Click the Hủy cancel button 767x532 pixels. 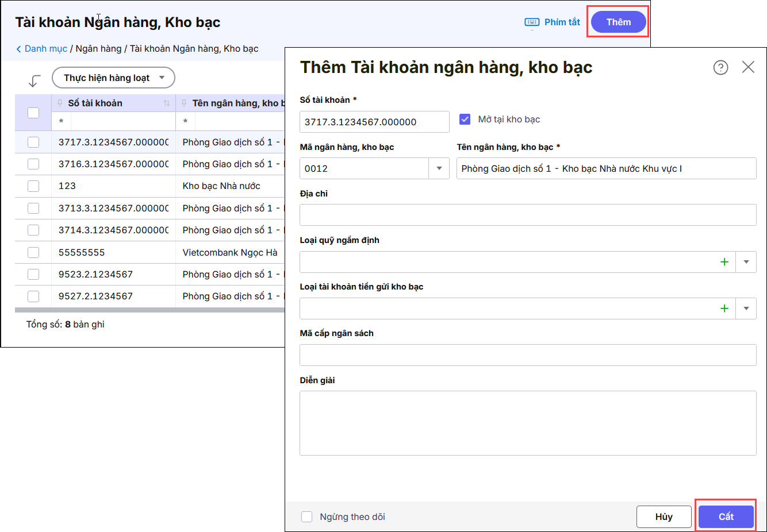pyautogui.click(x=664, y=516)
